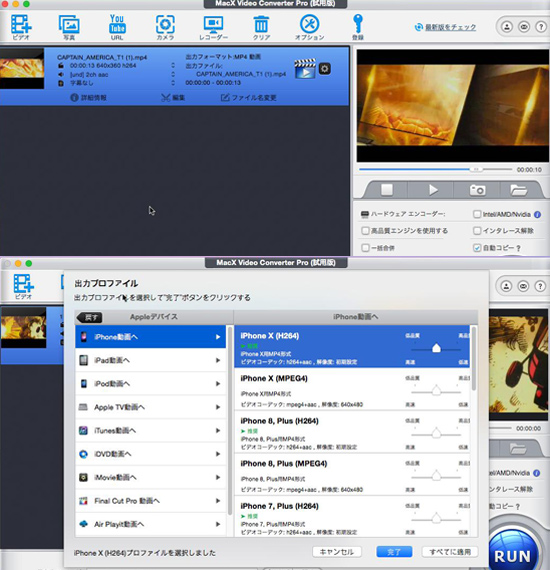Enable the high quality engine checkbox

(x=365, y=230)
